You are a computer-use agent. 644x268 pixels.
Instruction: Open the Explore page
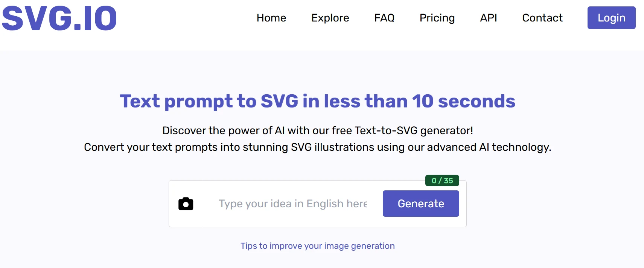pos(330,18)
